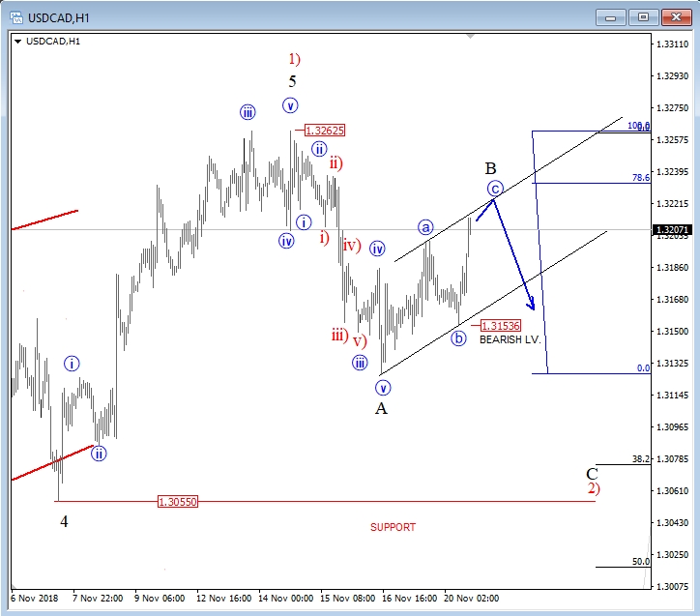This screenshot has height=616, width=700.
Task: Maximize the USDCAD,H1 chart window
Action: 643,17
